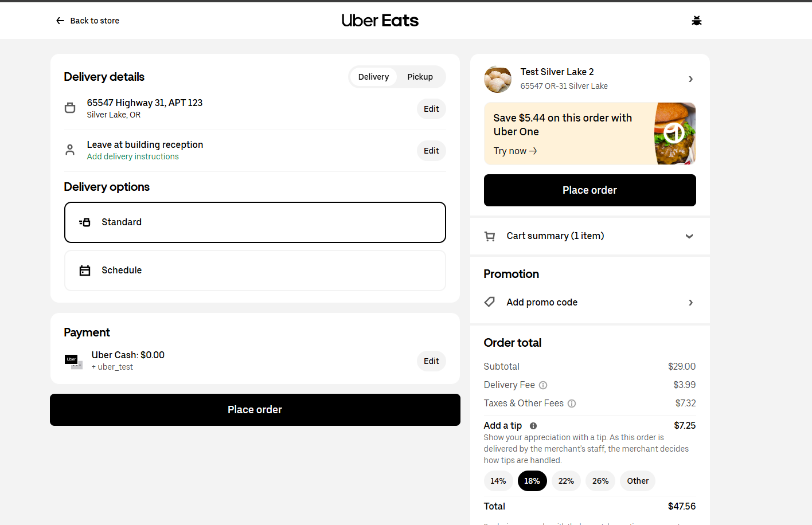
Task: Click Add delivery instructions link
Action: click(132, 156)
